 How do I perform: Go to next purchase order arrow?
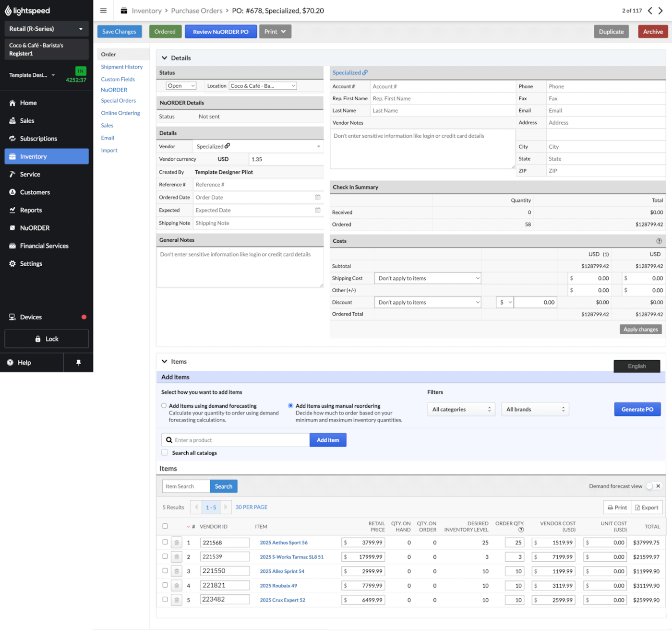[660, 11]
